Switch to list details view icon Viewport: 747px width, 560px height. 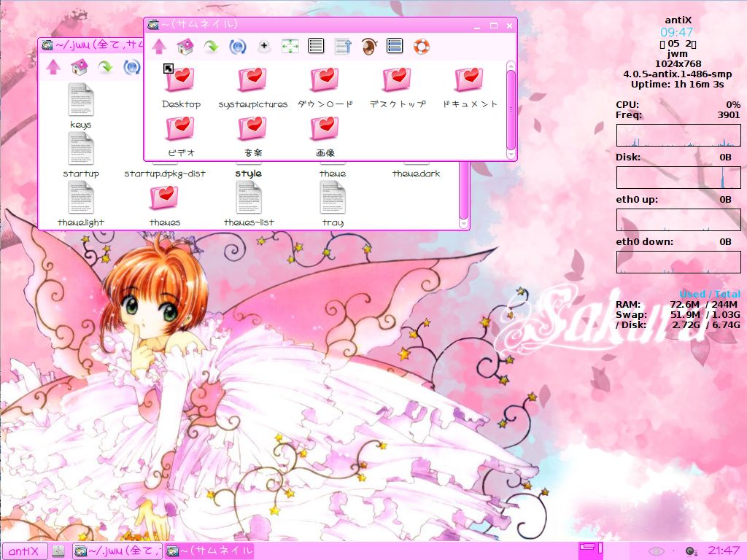316,47
